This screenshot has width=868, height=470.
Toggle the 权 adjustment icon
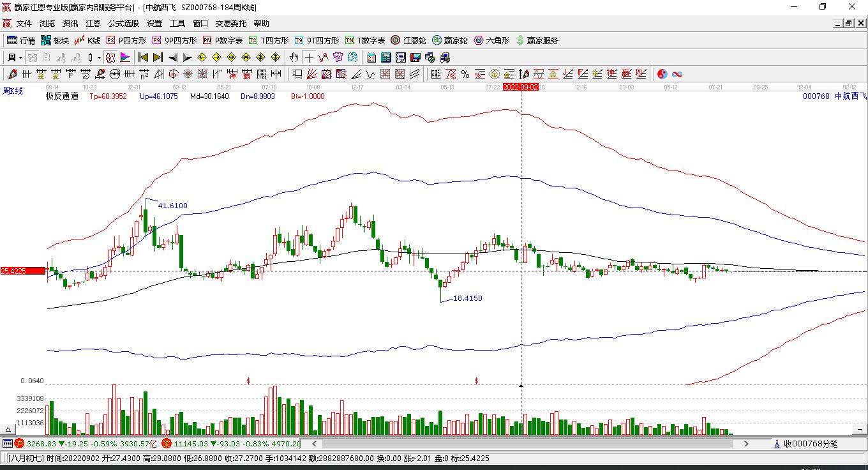[x=110, y=57]
